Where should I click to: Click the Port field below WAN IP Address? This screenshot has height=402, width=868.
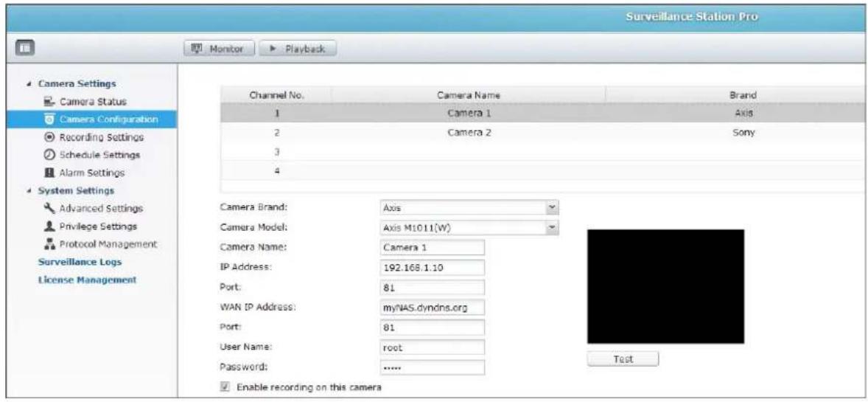tap(433, 328)
